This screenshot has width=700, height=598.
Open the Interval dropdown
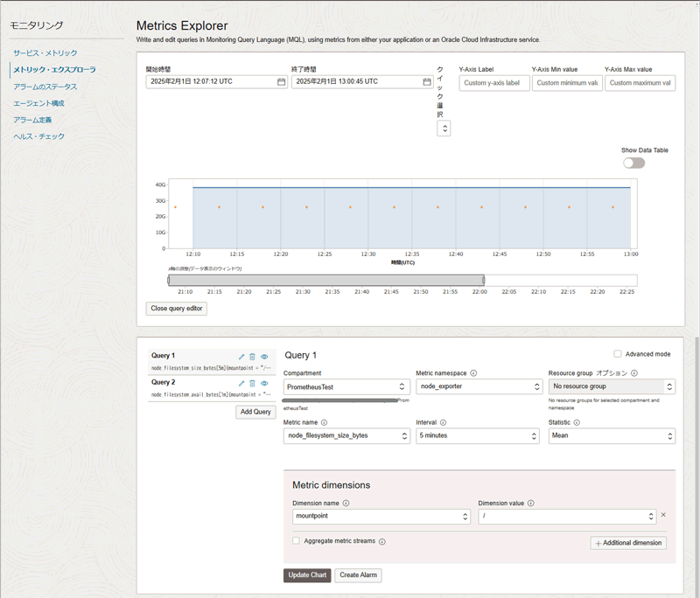point(477,435)
